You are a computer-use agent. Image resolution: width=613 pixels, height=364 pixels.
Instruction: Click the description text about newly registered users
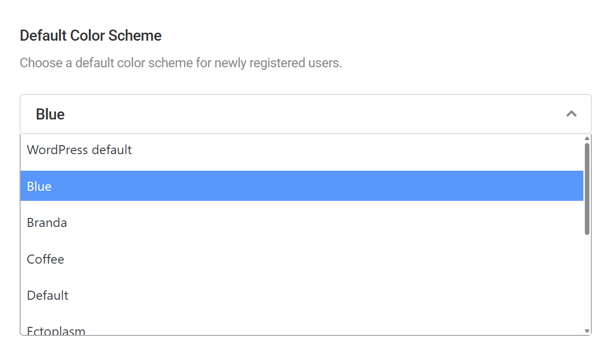pyautogui.click(x=180, y=63)
